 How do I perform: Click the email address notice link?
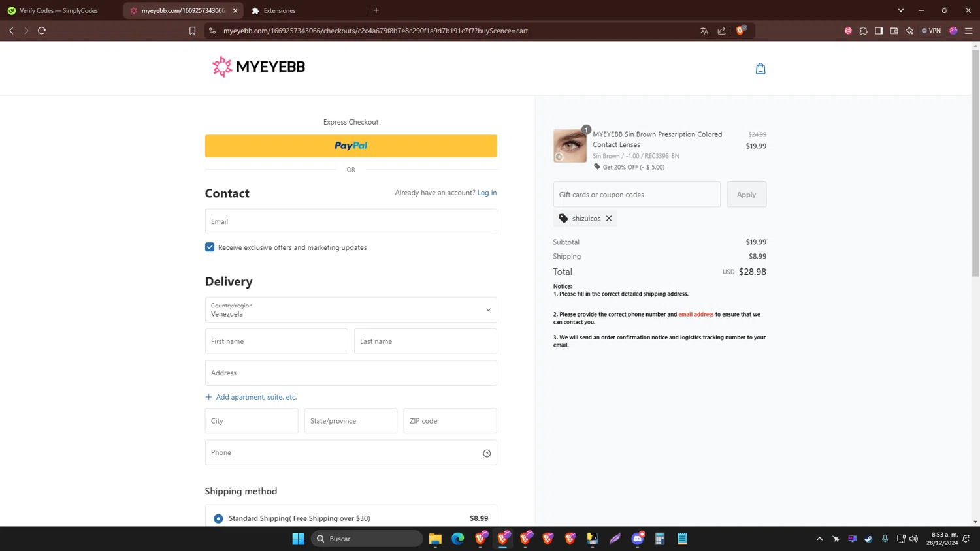click(696, 315)
